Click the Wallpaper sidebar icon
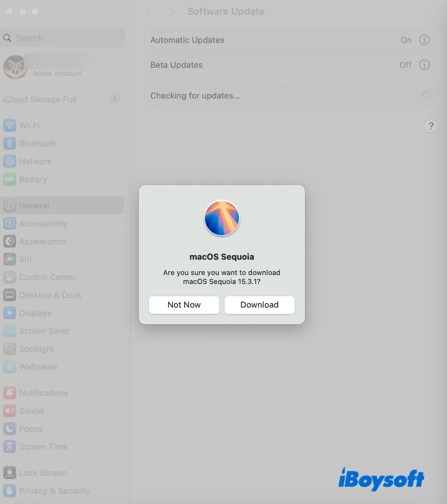447x504 pixels. (x=10, y=366)
